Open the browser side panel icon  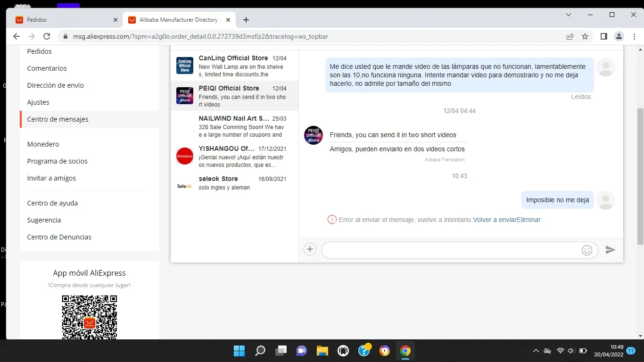click(x=603, y=36)
